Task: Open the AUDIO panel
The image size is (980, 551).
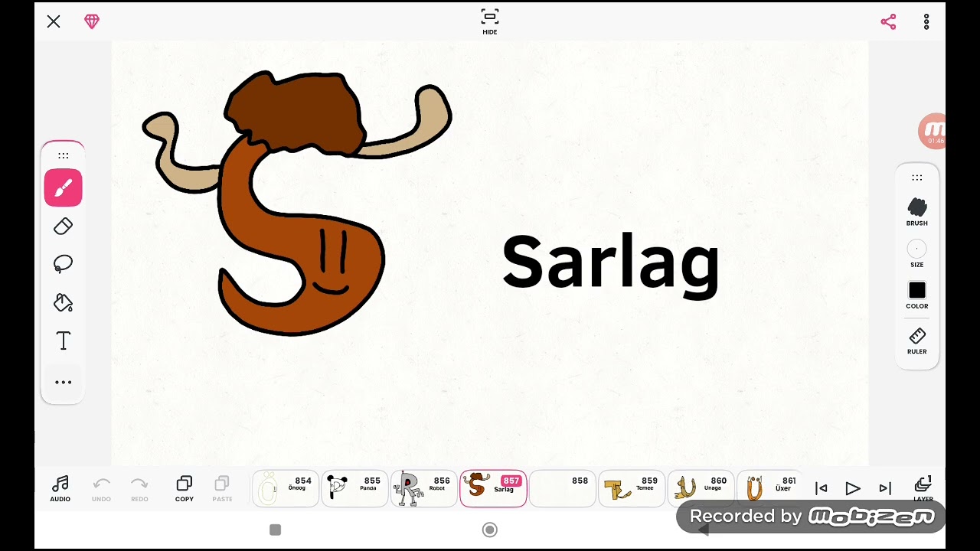Action: point(60,488)
